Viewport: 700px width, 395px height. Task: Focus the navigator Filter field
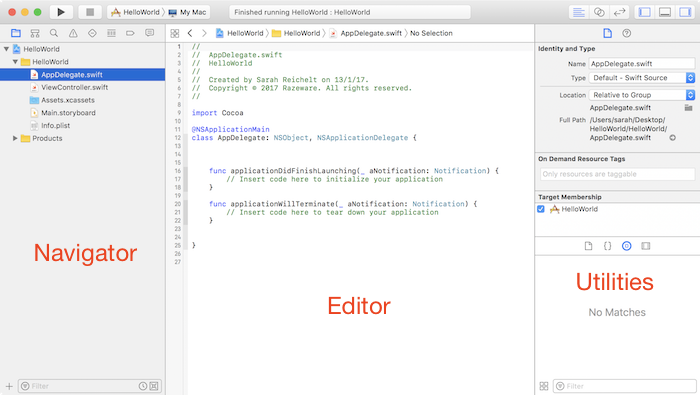84,386
